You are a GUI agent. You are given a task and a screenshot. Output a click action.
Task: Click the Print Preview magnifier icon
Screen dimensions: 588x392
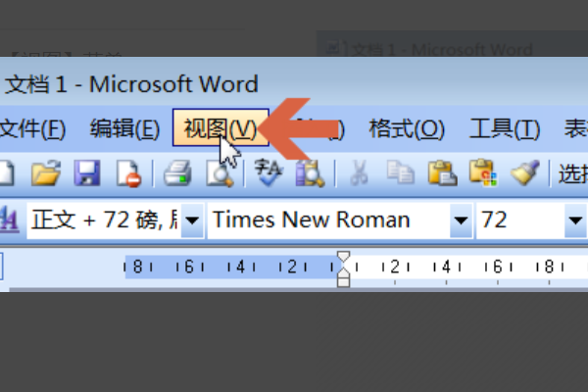[220, 173]
